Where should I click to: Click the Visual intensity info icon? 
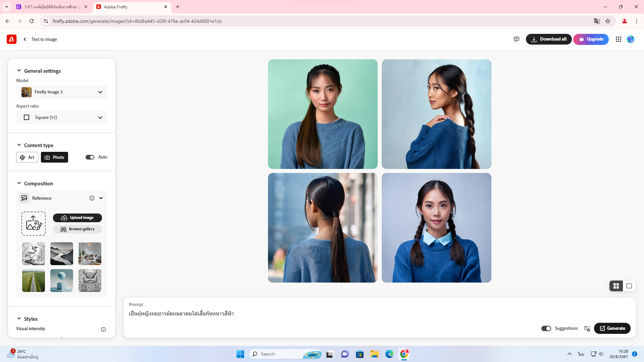pos(103,329)
